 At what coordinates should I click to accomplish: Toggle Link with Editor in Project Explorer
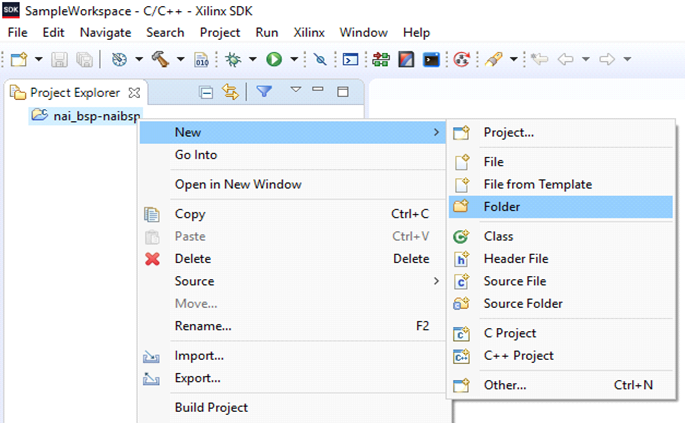click(x=230, y=92)
